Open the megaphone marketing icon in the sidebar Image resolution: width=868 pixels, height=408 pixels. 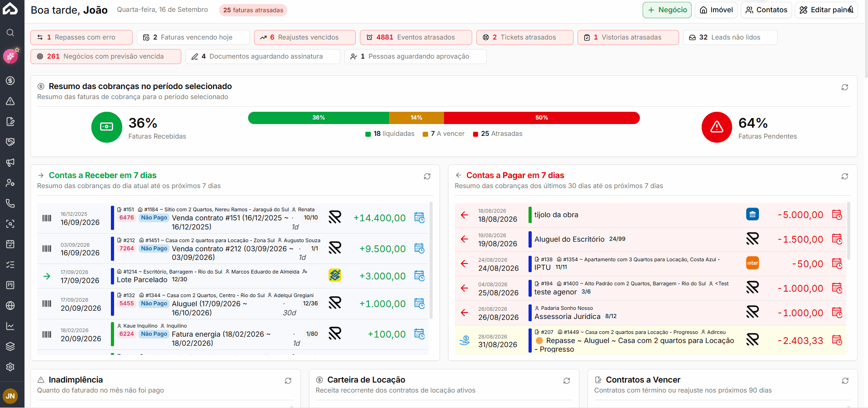10,162
